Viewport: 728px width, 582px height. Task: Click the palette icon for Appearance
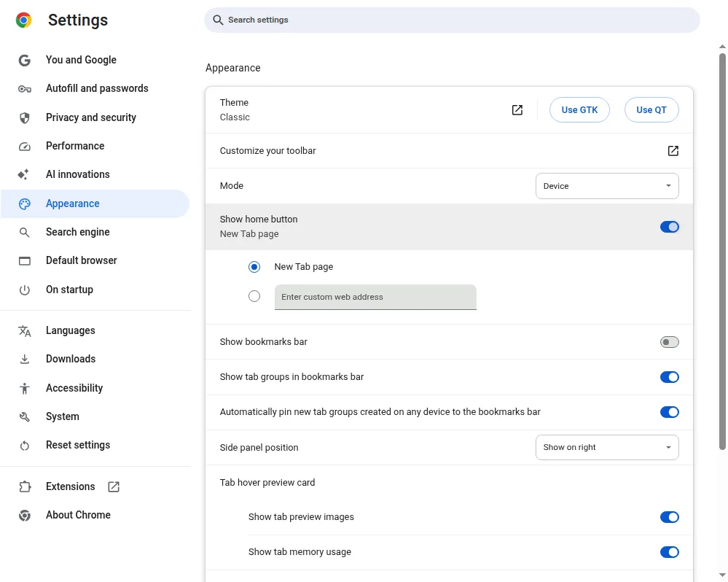(x=25, y=204)
